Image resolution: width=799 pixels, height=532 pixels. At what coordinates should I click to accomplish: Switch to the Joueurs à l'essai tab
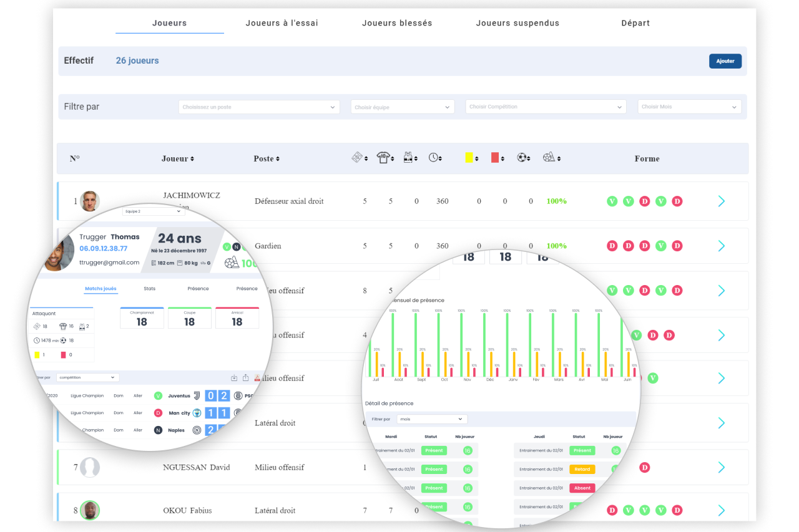[282, 23]
